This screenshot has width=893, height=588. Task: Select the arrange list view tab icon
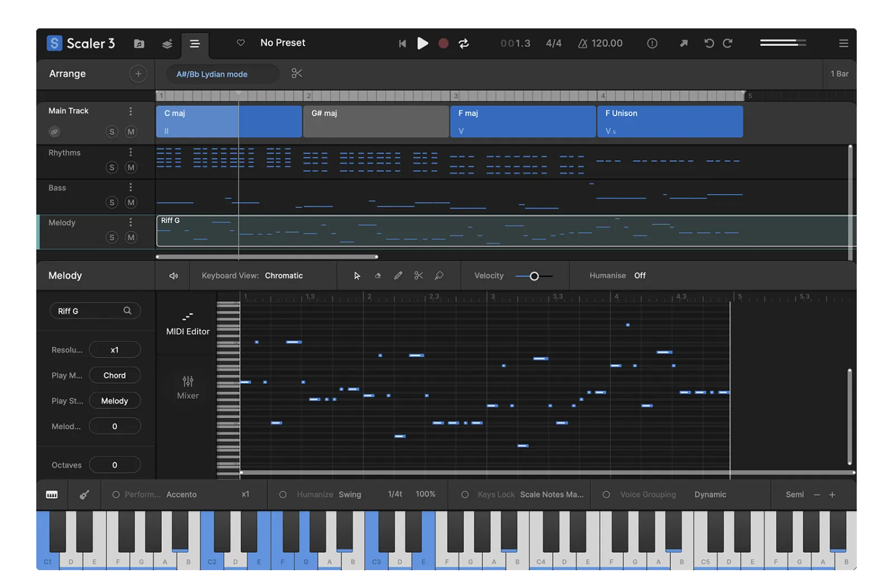(x=195, y=44)
